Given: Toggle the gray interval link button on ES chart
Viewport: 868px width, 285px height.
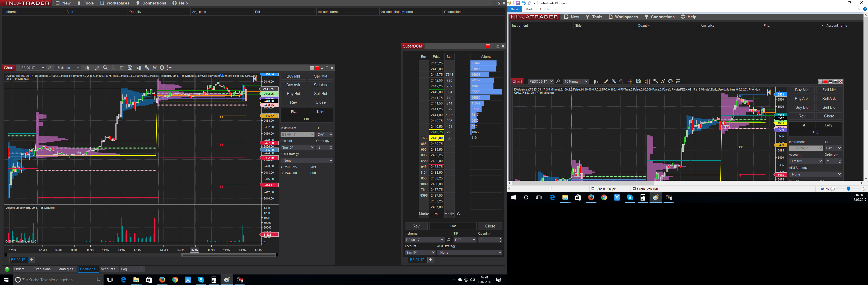Looking at the screenshot, I should tap(312, 68).
